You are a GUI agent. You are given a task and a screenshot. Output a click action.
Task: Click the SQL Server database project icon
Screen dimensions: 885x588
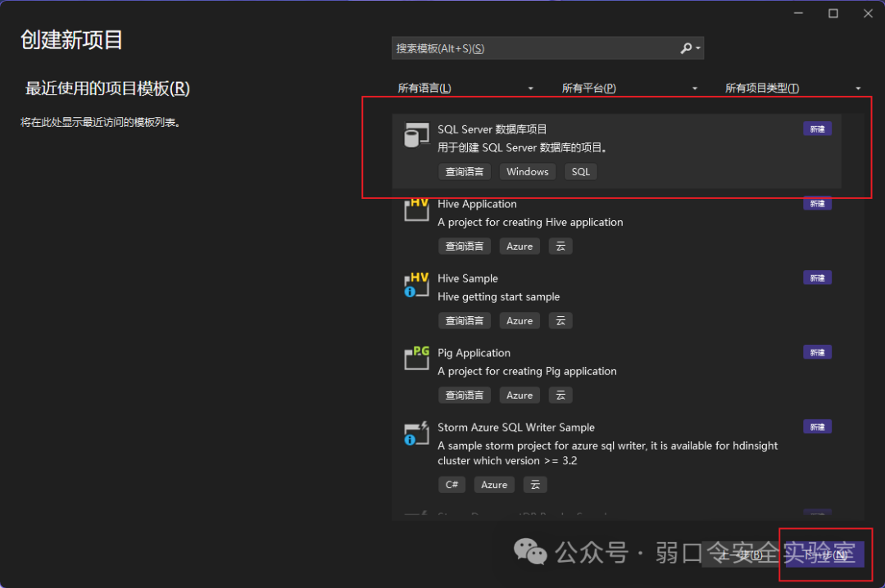[416, 135]
